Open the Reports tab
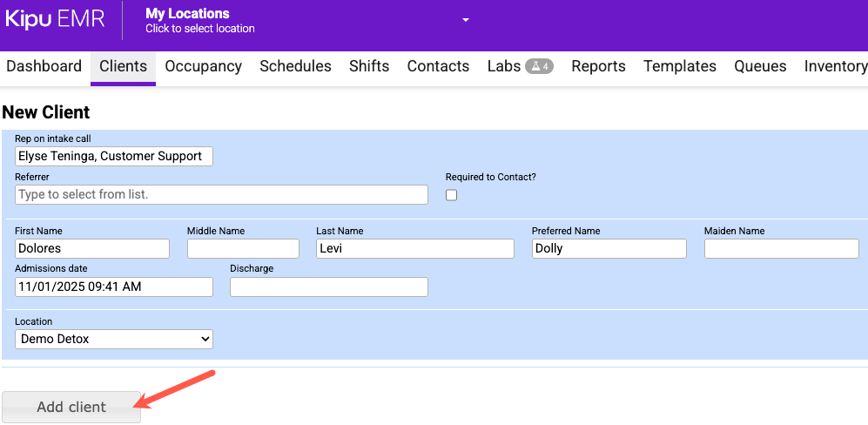 click(x=598, y=66)
